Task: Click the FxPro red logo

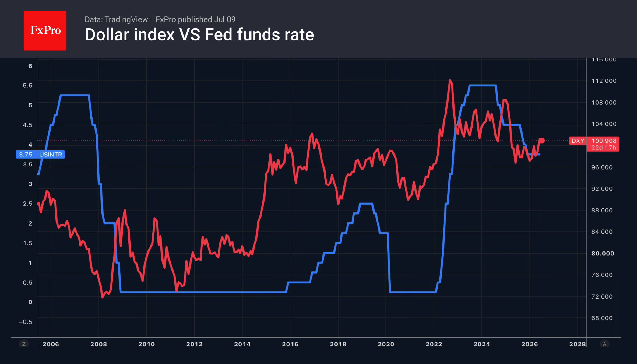Action: point(45,30)
